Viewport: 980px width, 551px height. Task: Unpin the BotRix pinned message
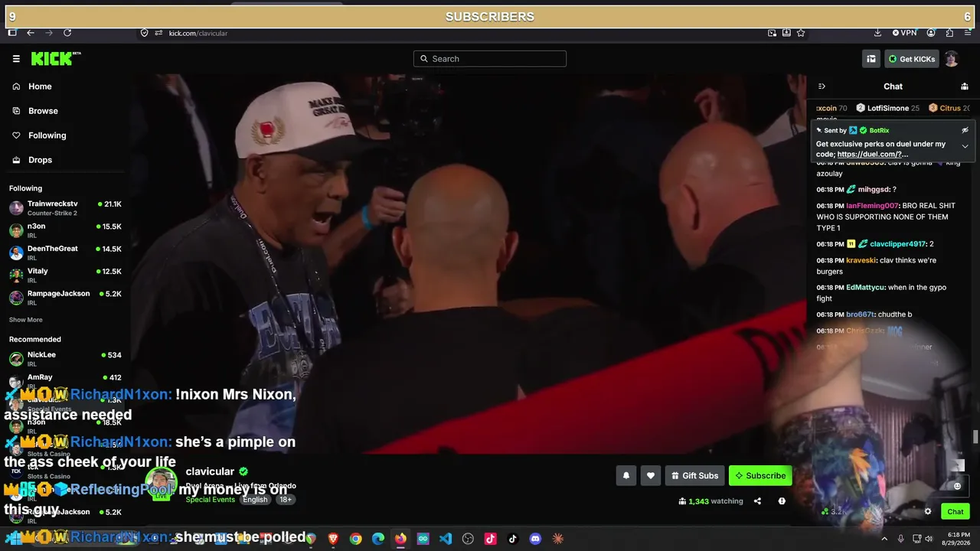pos(965,130)
